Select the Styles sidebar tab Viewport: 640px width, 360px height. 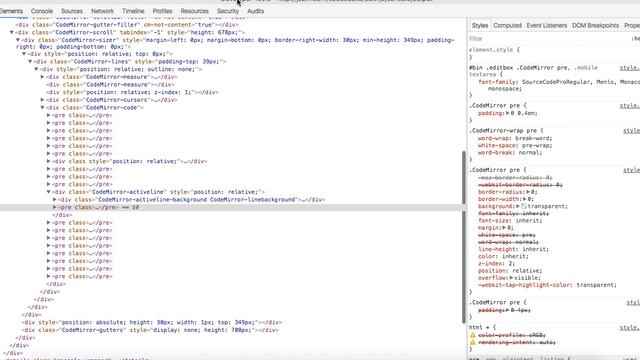pyautogui.click(x=480, y=25)
